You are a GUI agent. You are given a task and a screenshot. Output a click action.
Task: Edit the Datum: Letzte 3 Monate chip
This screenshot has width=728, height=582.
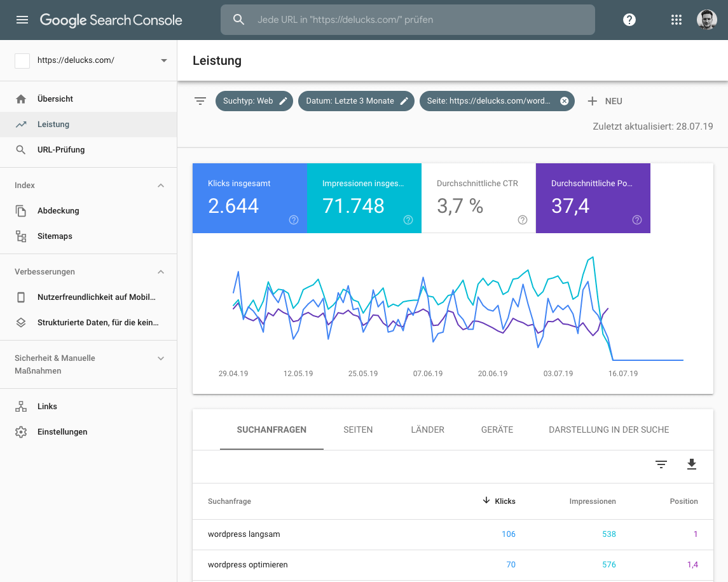pyautogui.click(x=356, y=101)
